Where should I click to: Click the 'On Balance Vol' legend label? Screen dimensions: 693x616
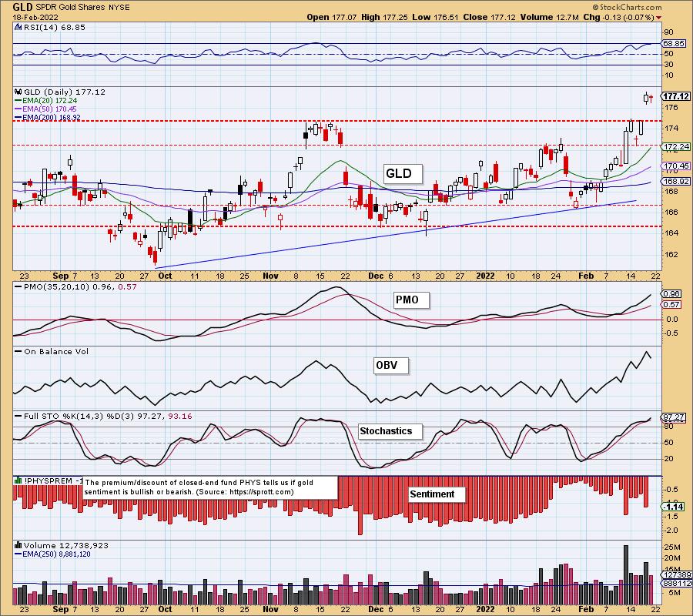pyautogui.click(x=52, y=352)
